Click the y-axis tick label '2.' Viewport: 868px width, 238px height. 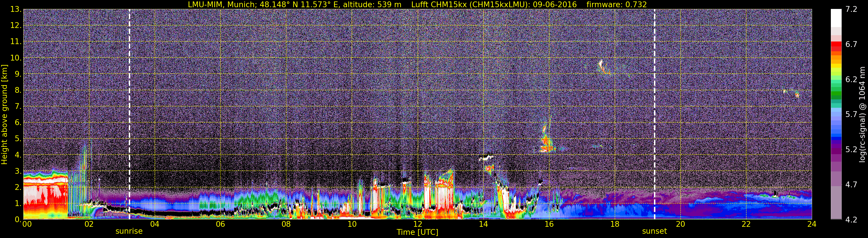click(18, 187)
